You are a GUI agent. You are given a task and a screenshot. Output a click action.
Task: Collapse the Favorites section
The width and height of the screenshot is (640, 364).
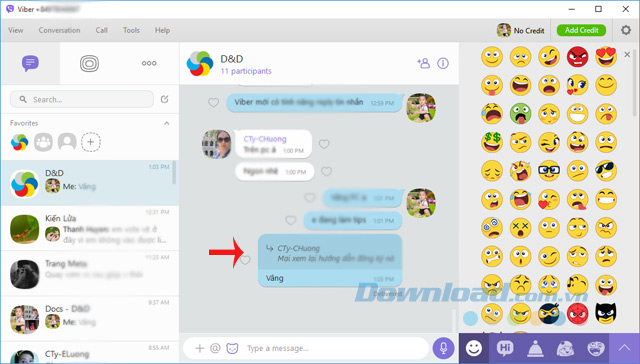167,123
